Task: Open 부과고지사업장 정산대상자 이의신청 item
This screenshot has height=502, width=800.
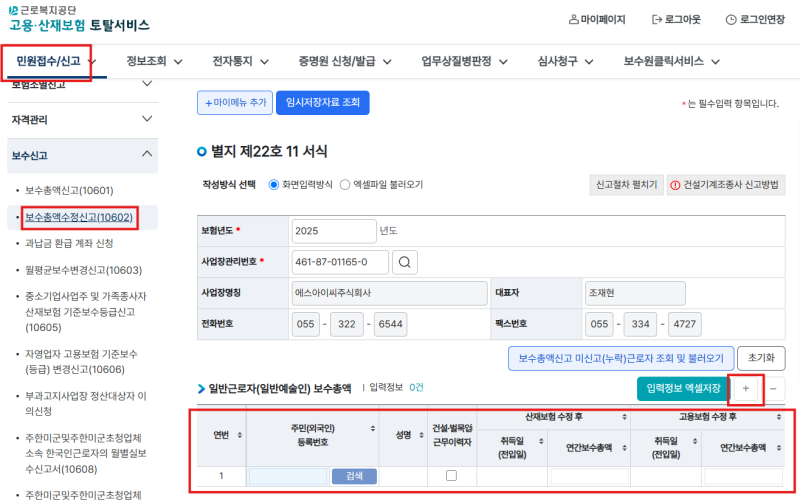Action: [x=86, y=403]
